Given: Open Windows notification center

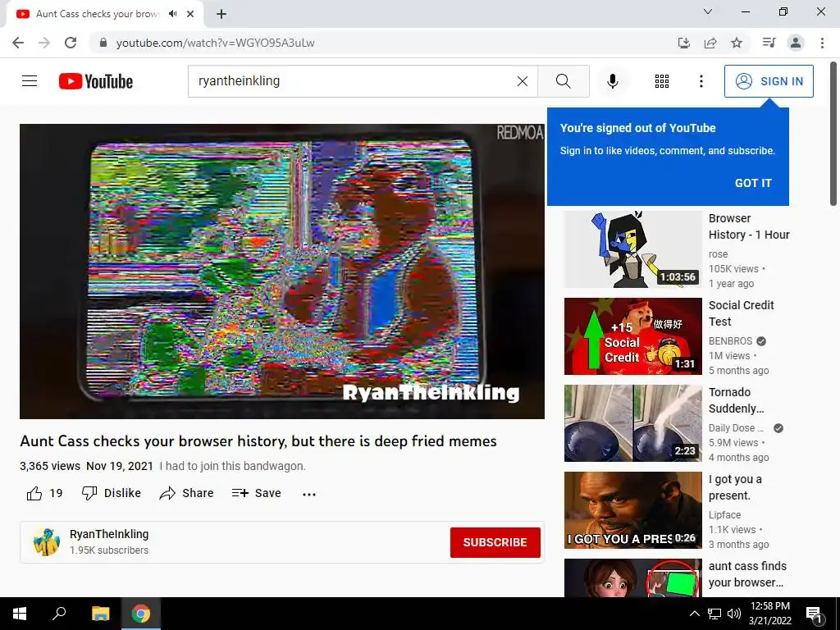Looking at the screenshot, I should [x=815, y=614].
